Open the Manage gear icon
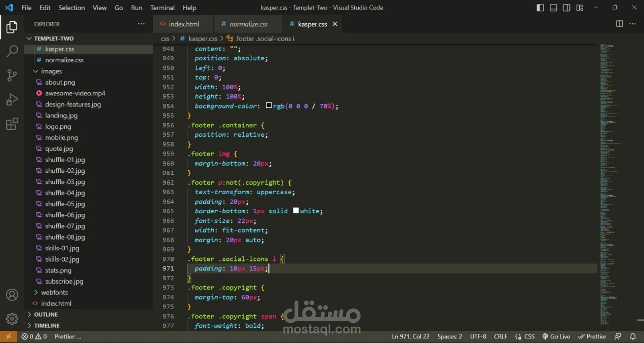 12,319
